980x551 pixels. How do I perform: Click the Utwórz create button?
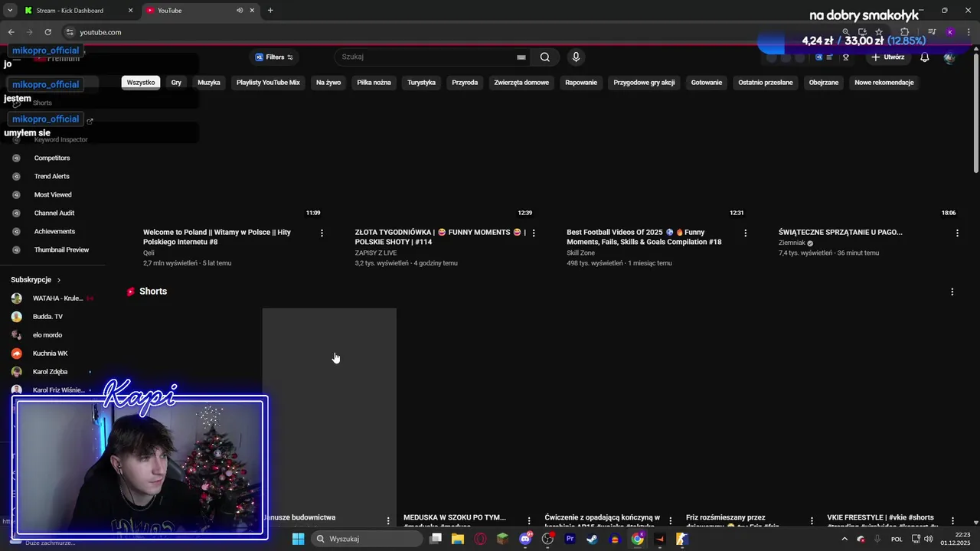click(x=887, y=57)
